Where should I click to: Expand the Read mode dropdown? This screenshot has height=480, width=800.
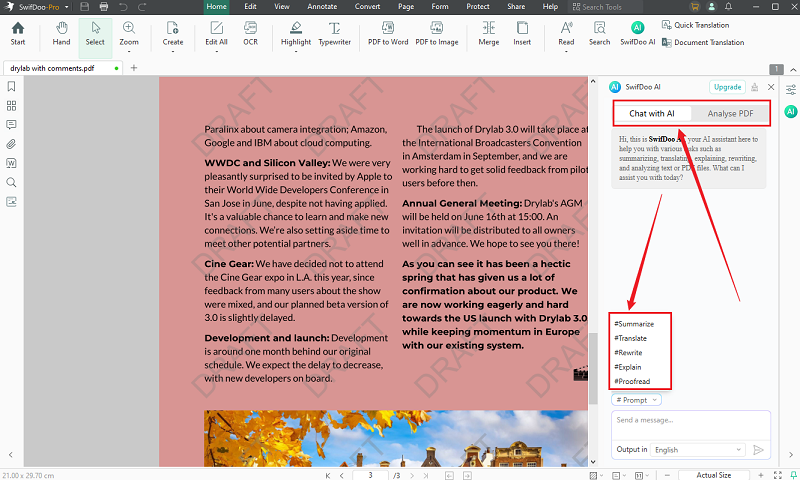[x=566, y=52]
